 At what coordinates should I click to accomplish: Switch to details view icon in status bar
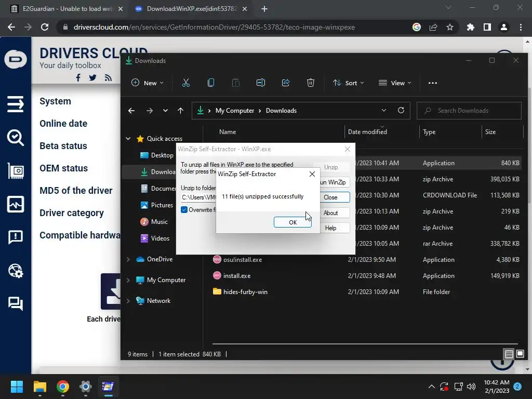(x=509, y=354)
